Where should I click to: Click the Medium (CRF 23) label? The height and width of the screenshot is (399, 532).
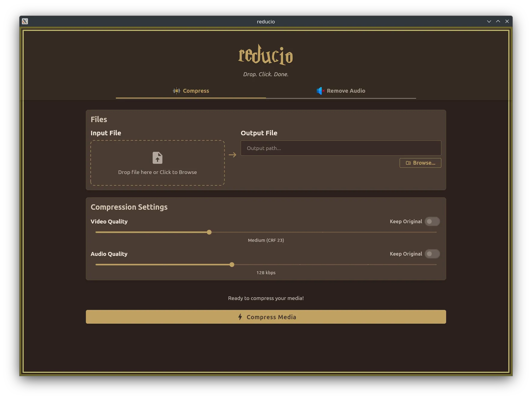266,240
